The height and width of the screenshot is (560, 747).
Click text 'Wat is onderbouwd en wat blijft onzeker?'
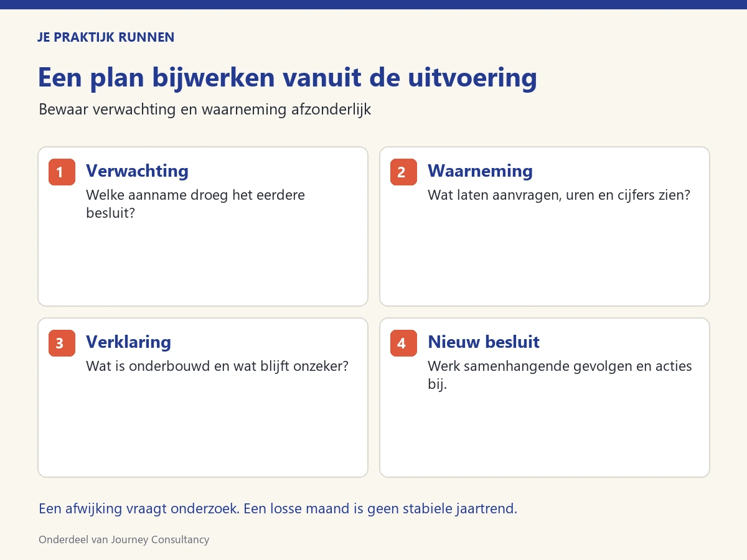[217, 366]
